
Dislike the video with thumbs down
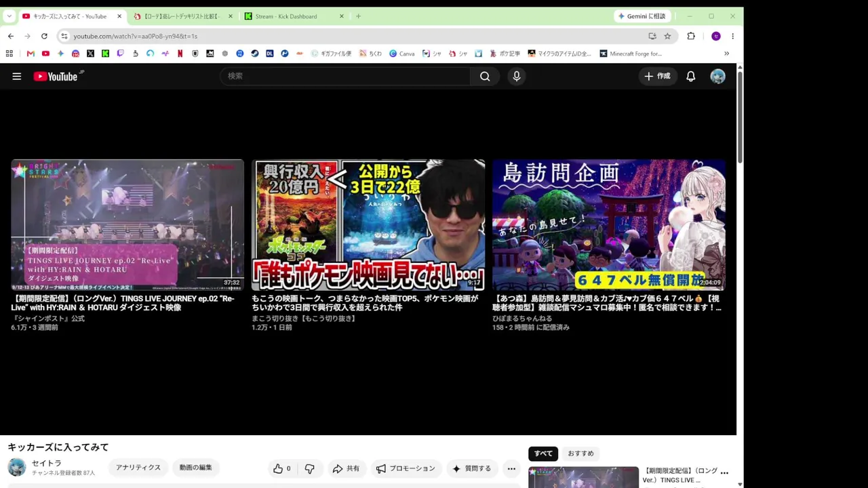(309, 468)
